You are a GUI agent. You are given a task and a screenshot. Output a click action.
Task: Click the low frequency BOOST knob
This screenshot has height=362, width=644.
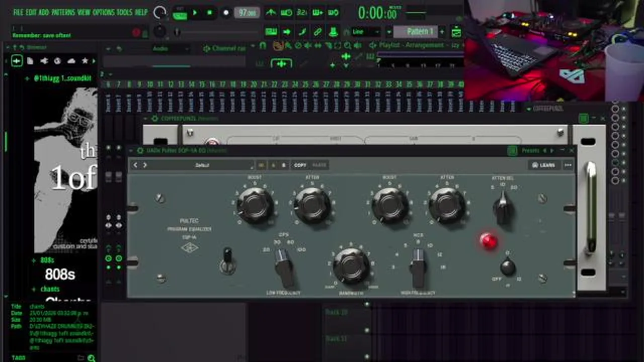coord(255,205)
